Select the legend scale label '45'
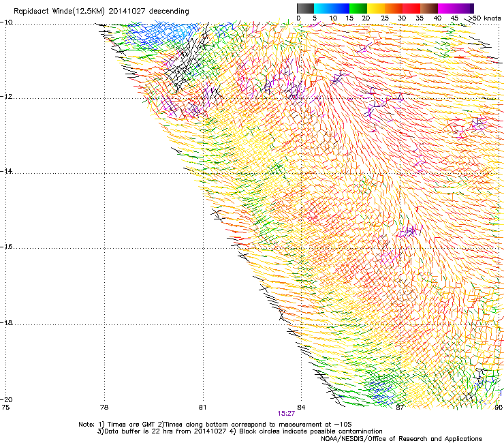Screen dimensions: 504x443 click(454, 18)
